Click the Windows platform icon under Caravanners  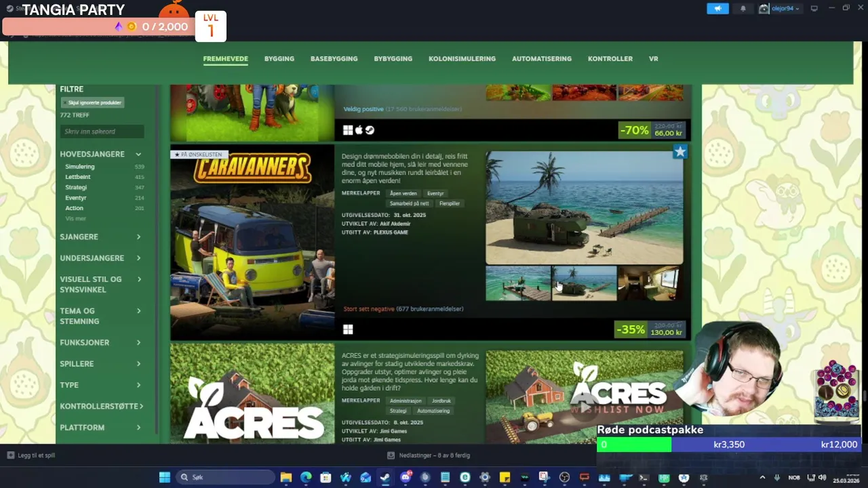click(348, 329)
